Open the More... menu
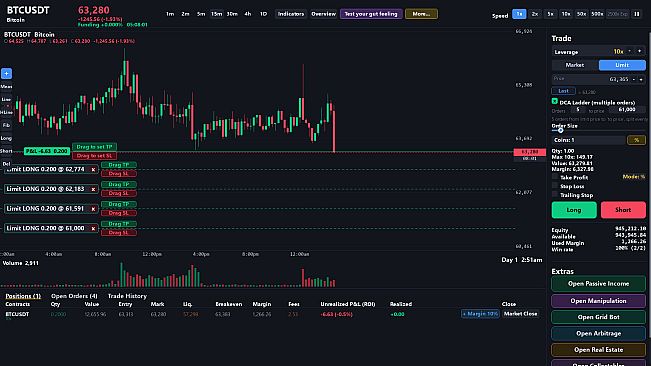The image size is (651, 366). (421, 14)
